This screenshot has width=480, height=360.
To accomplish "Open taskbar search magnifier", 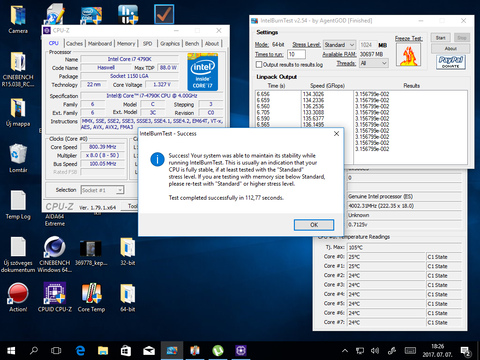I will (x=34, y=351).
